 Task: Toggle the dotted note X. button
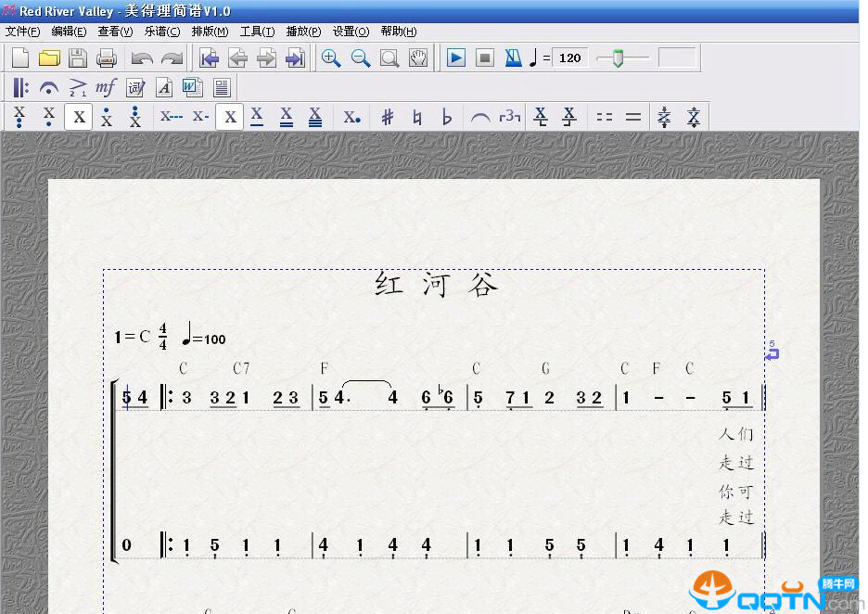(x=352, y=117)
